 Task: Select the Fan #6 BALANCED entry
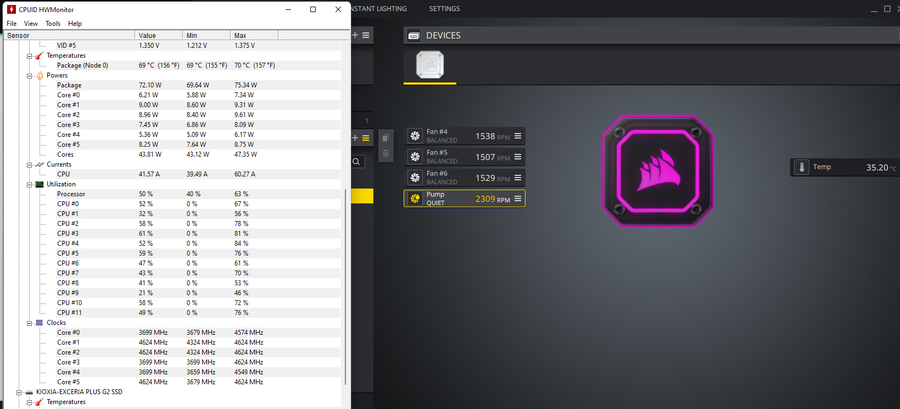click(465, 178)
